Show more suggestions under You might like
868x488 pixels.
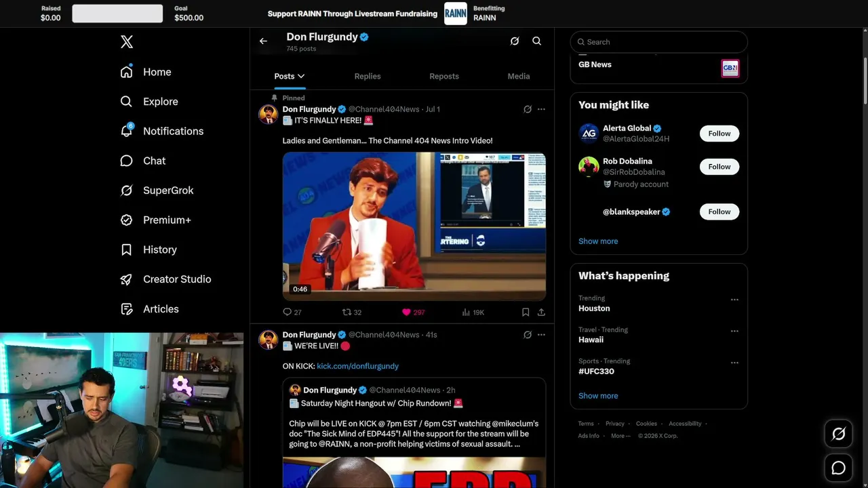pos(598,241)
